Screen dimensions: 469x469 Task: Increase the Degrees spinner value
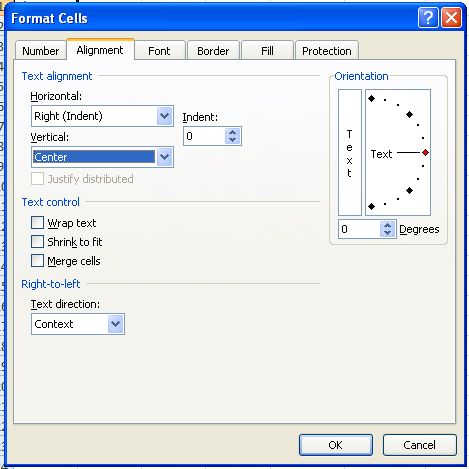(387, 225)
